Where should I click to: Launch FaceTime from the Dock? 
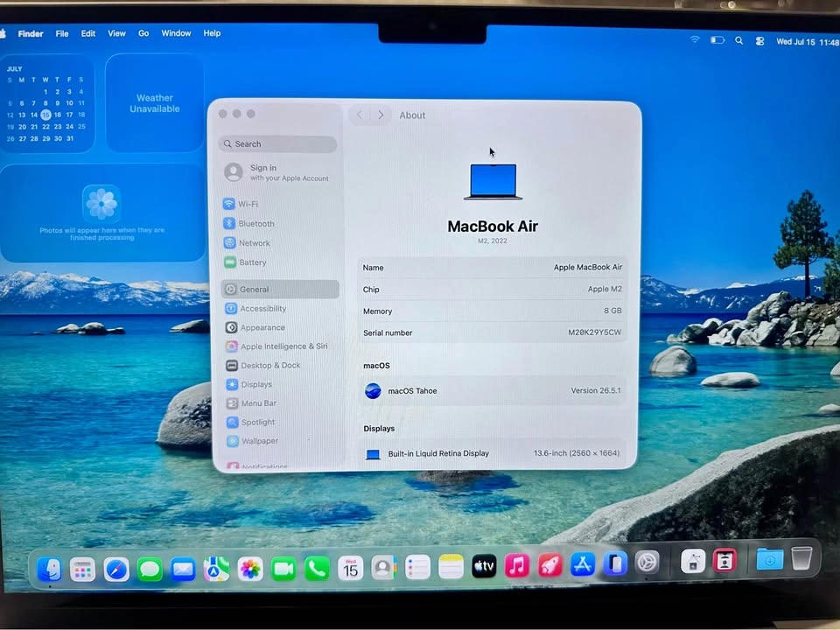click(x=283, y=569)
